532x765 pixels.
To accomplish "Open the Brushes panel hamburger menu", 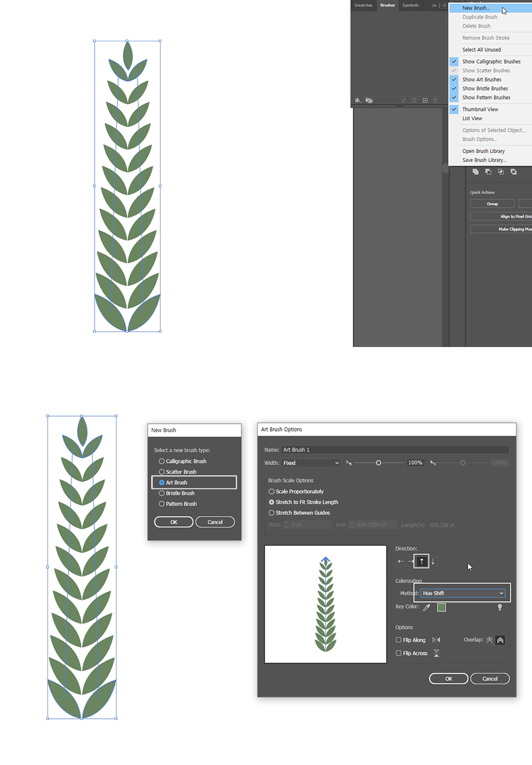I will pos(445,5).
